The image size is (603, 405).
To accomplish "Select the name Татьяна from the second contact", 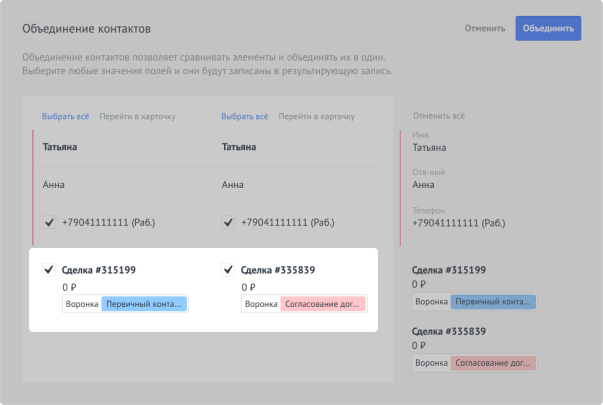I will click(240, 147).
